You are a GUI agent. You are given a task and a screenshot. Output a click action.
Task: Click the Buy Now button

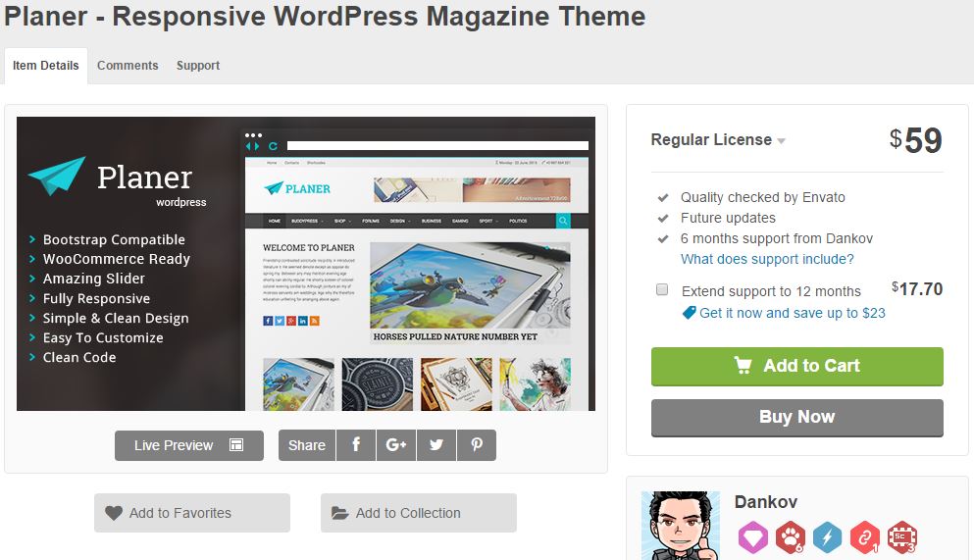pyautogui.click(x=797, y=417)
